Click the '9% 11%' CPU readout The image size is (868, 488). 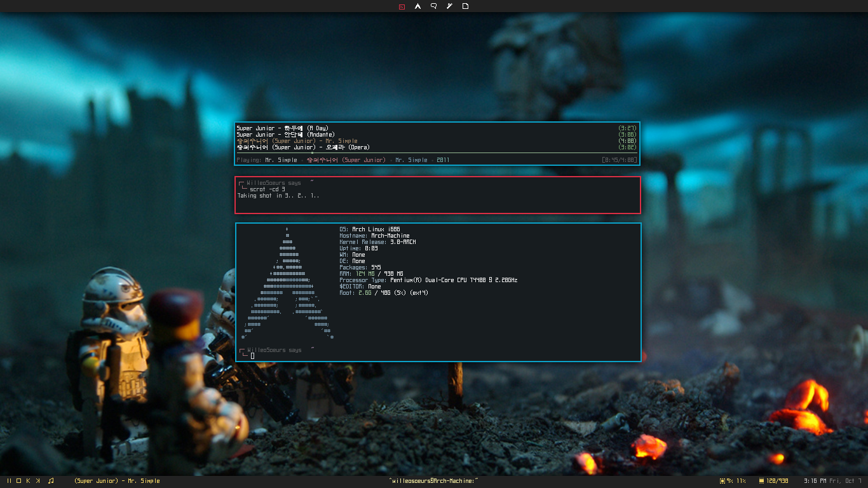pos(737,481)
